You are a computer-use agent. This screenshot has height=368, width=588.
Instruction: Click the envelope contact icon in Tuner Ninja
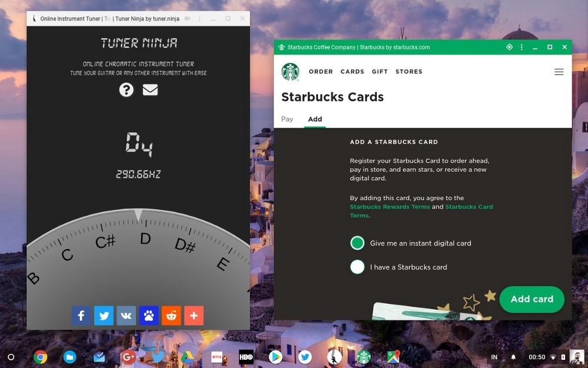pos(150,89)
